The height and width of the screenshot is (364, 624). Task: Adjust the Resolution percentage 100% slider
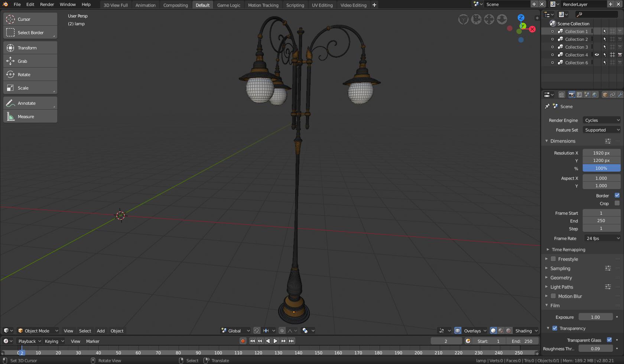(601, 168)
